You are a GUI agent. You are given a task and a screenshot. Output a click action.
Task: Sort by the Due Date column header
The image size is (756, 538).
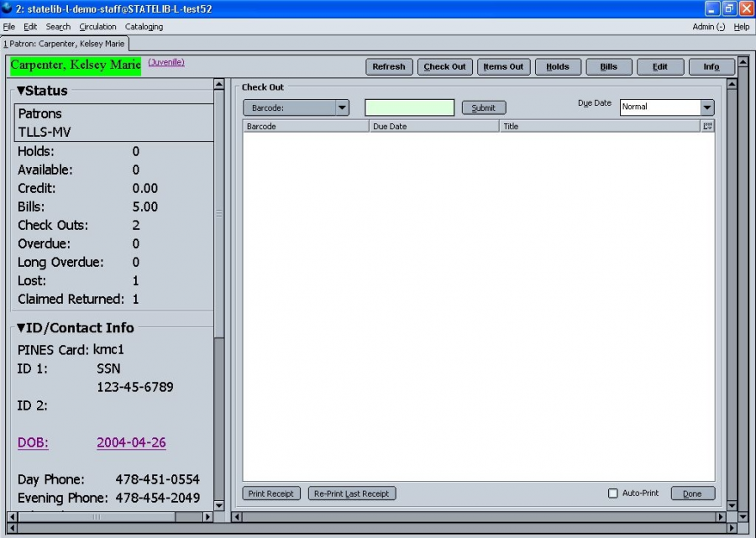(433, 126)
